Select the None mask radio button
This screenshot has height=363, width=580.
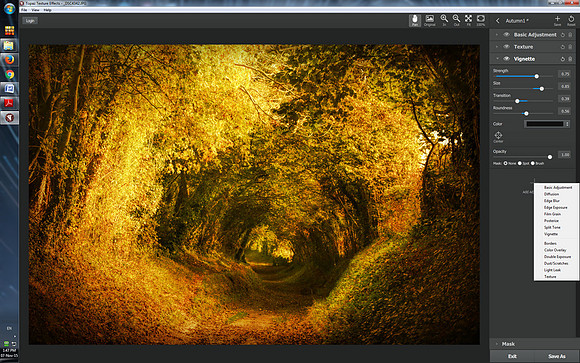pos(505,163)
